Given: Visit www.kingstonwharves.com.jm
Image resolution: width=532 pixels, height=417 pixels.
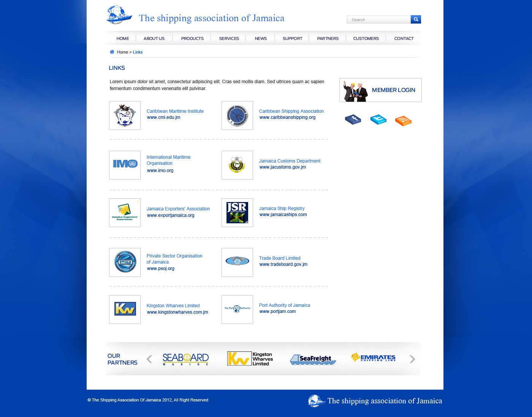Looking at the screenshot, I should pyautogui.click(x=177, y=312).
